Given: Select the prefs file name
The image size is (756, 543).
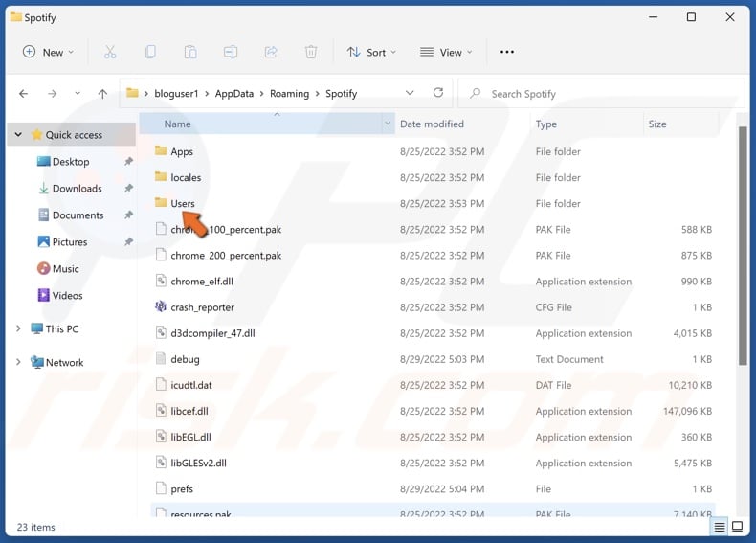Looking at the screenshot, I should (x=182, y=489).
